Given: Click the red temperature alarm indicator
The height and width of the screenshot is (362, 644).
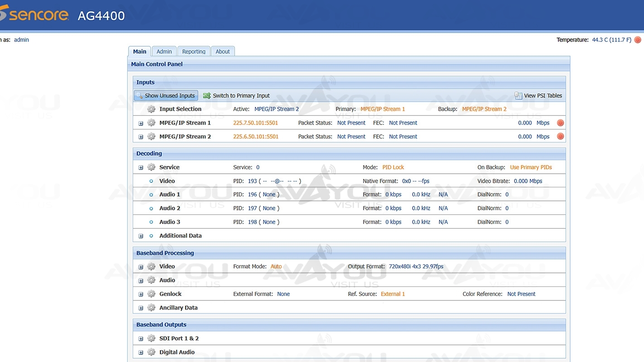Looking at the screenshot, I should point(638,40).
